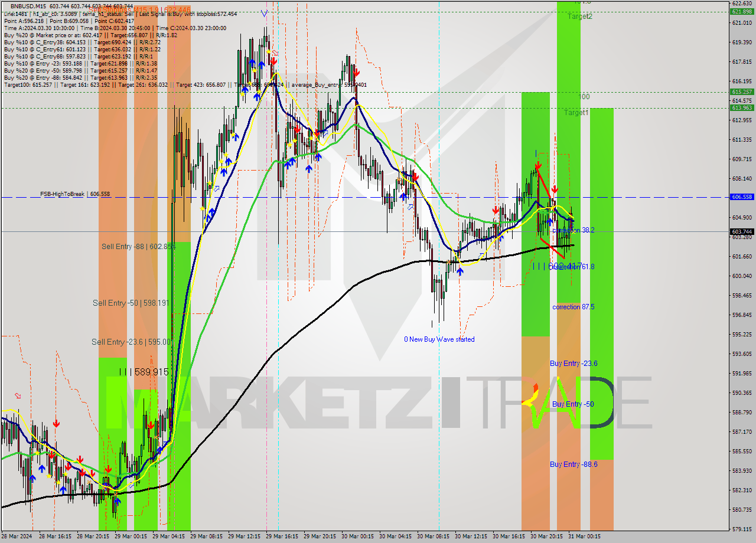The image size is (756, 543).
Task: Click the 590.365 price axis value
Action: (x=742, y=392)
